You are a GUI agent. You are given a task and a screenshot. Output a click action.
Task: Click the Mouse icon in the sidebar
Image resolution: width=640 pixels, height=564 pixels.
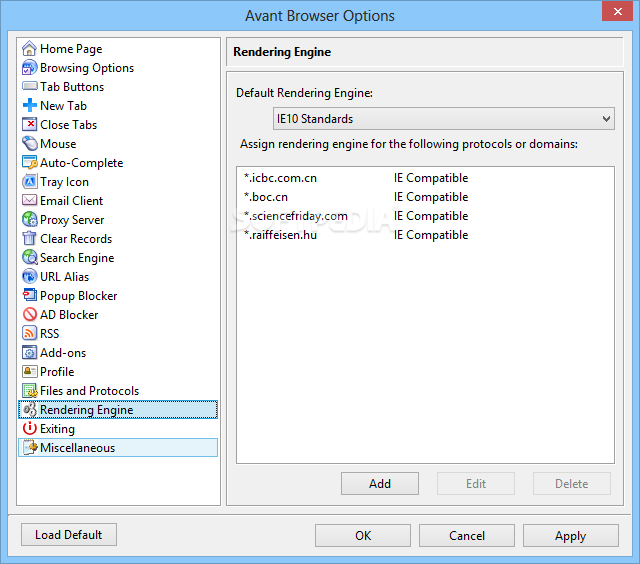29,144
